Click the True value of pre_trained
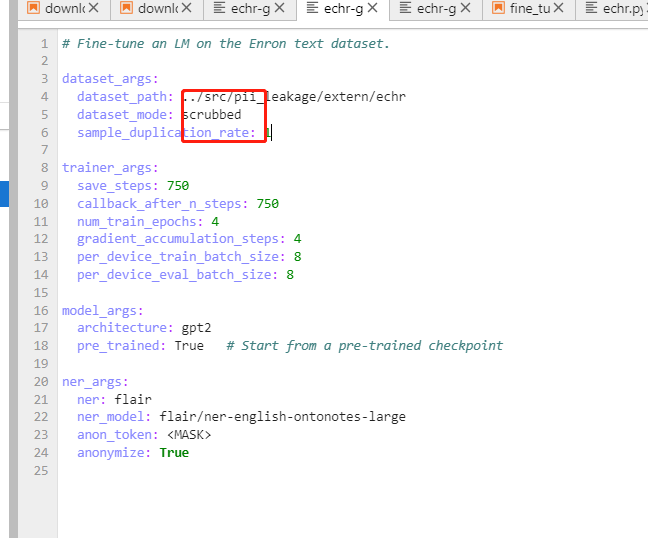 click(x=189, y=345)
